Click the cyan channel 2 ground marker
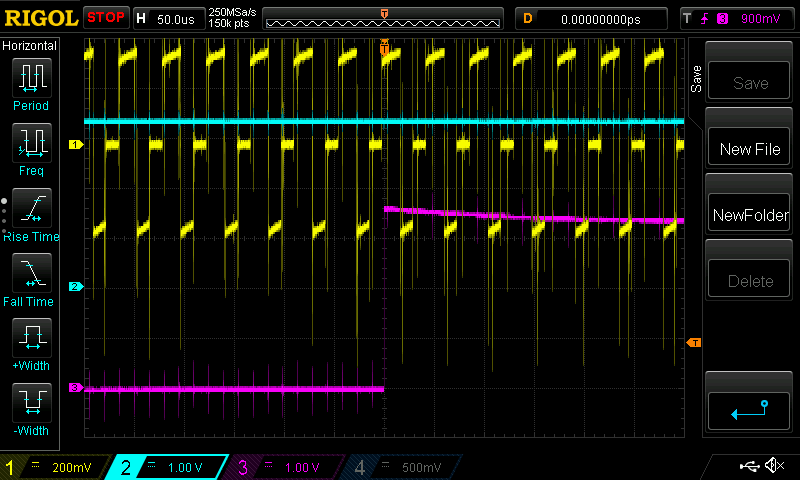Viewport: 800px width, 480px height. pos(76,287)
